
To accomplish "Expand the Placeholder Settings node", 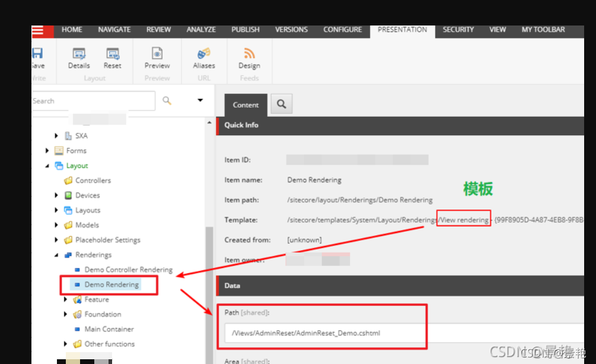I will tap(56, 240).
